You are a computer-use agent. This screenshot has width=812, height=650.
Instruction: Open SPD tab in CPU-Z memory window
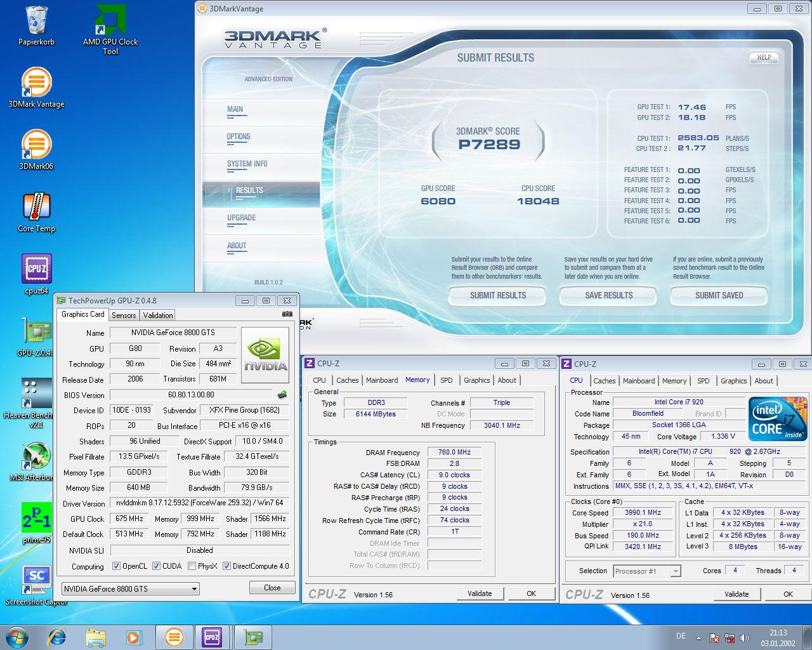pos(447,380)
